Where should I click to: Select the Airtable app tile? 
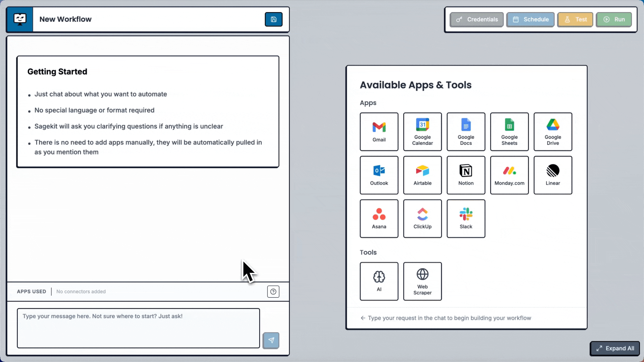coord(422,175)
